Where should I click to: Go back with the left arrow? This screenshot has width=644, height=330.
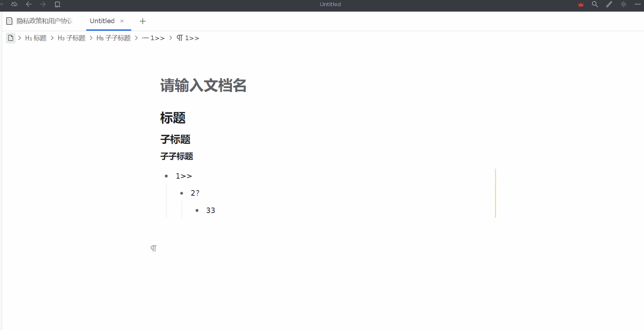tap(29, 4)
